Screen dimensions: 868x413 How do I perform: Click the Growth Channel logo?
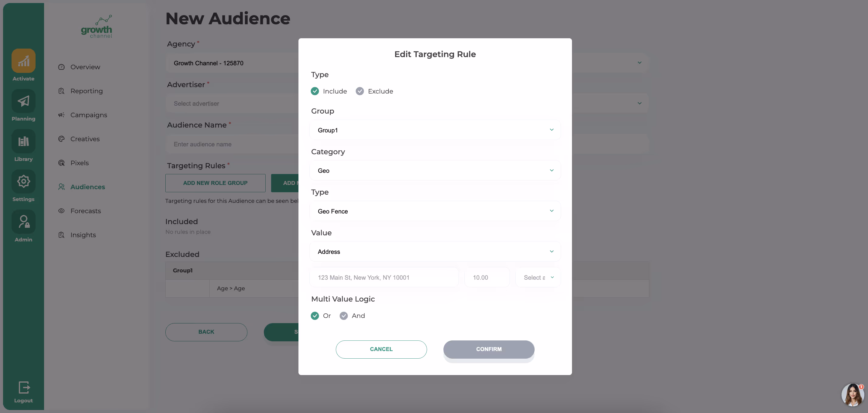(96, 27)
